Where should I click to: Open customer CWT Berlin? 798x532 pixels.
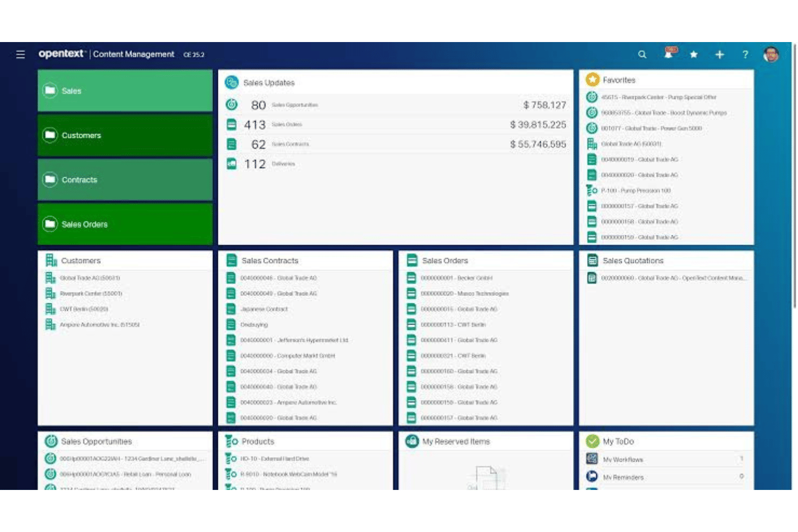84,309
